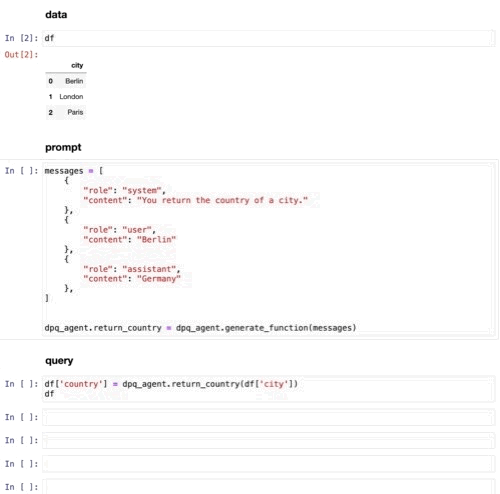Click the second empty code cell
Viewport: 500px width, 494px height.
click(x=268, y=441)
